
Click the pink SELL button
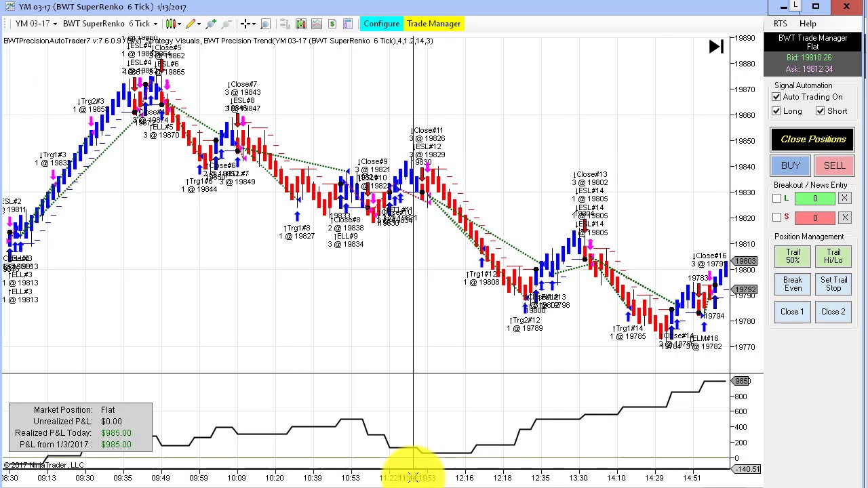tap(835, 166)
